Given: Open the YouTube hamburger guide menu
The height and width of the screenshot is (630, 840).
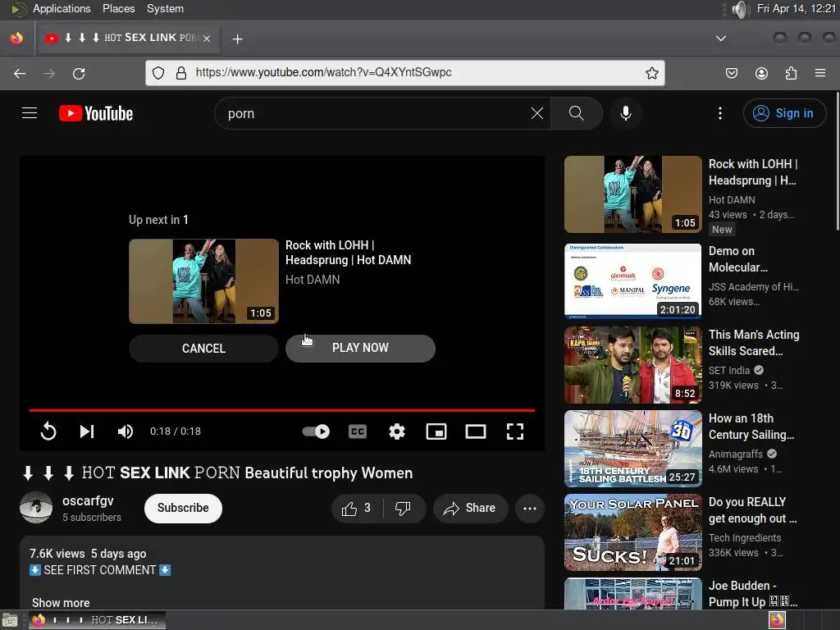Looking at the screenshot, I should (30, 113).
